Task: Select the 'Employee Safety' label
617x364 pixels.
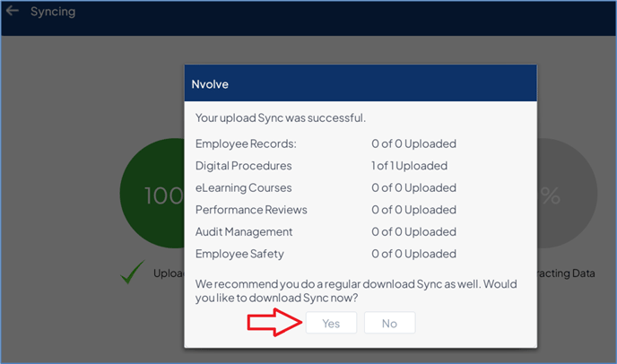Action: [x=239, y=254]
